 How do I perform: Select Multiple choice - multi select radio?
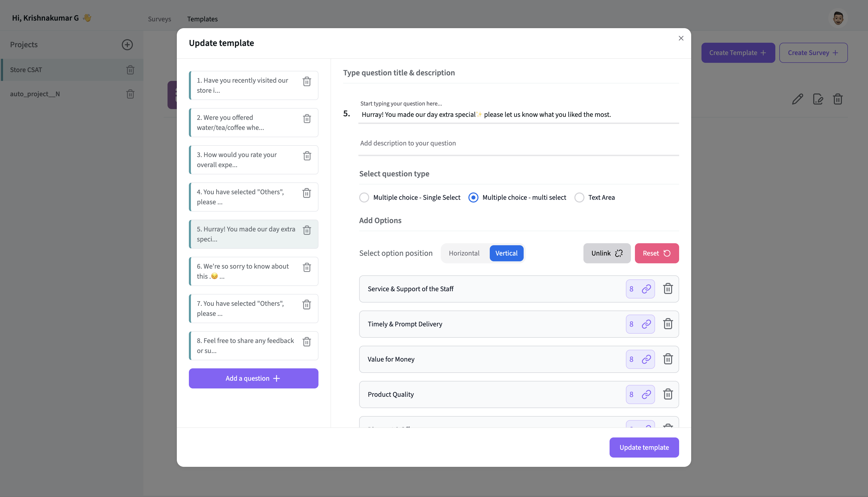pos(473,198)
